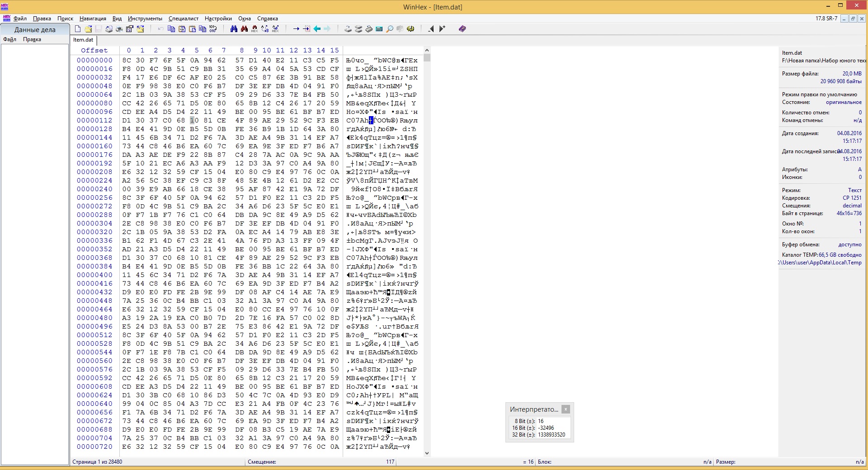
Task: Click the Undo arrow icon
Action: (x=161, y=28)
